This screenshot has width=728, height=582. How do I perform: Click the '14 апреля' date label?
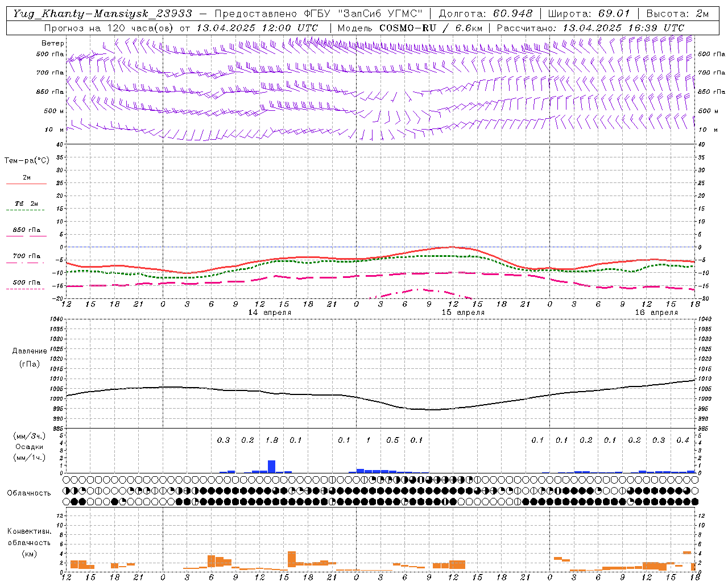tap(270, 312)
